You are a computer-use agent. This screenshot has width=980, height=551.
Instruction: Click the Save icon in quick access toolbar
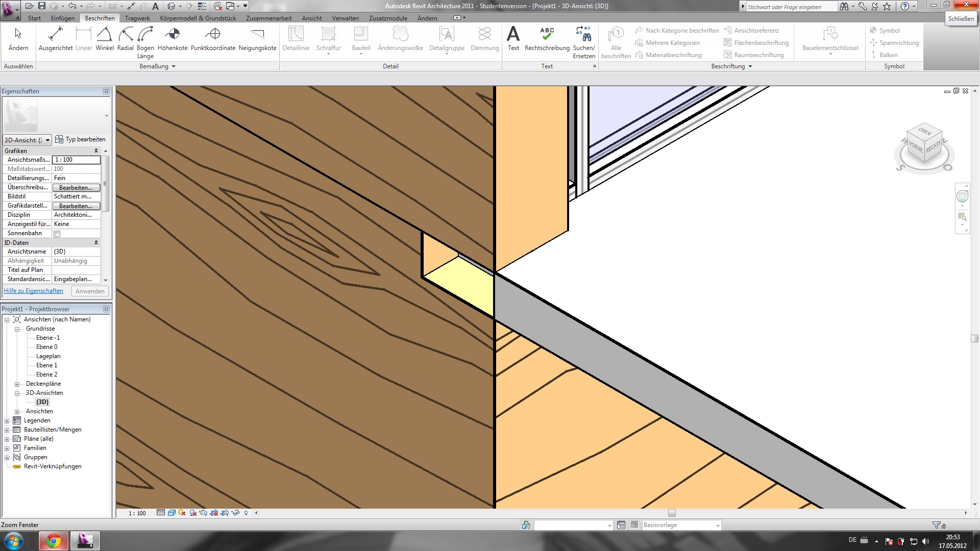tap(42, 6)
